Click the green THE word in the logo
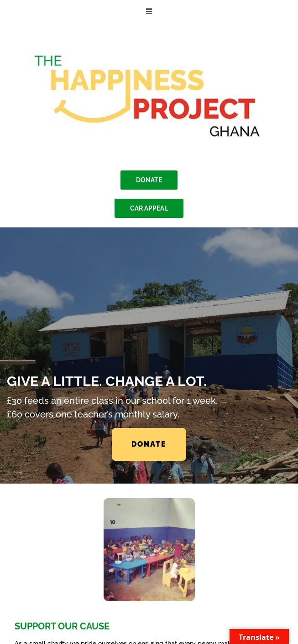This screenshot has height=644, width=298. pyautogui.click(x=48, y=61)
